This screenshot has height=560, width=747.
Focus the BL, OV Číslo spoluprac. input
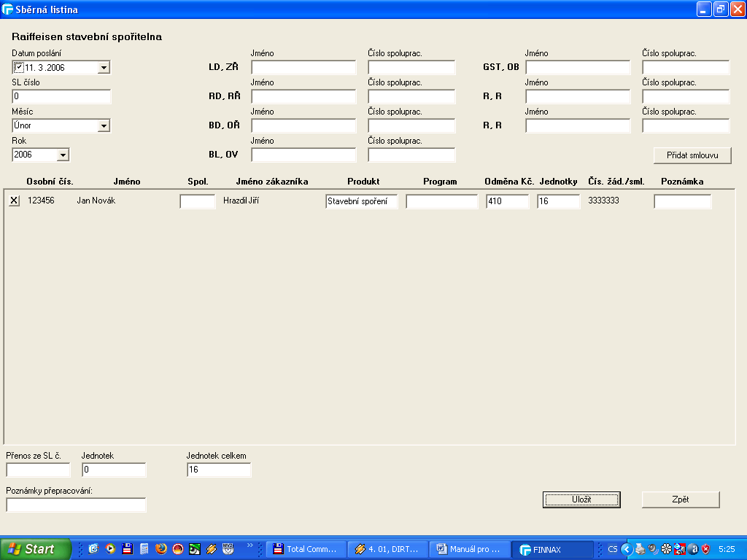[411, 155]
